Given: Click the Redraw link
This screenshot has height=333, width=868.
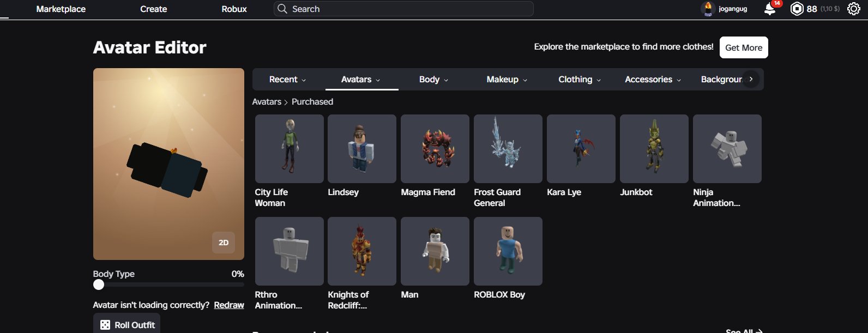Looking at the screenshot, I should pos(229,305).
